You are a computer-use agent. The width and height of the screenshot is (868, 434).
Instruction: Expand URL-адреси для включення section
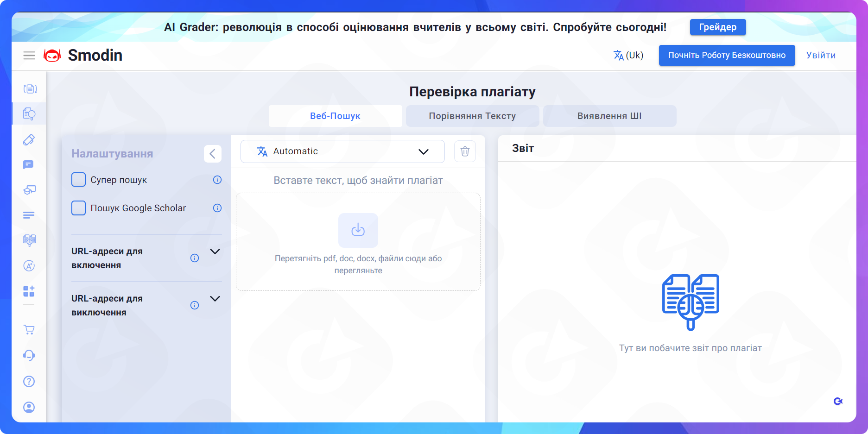[x=215, y=252]
